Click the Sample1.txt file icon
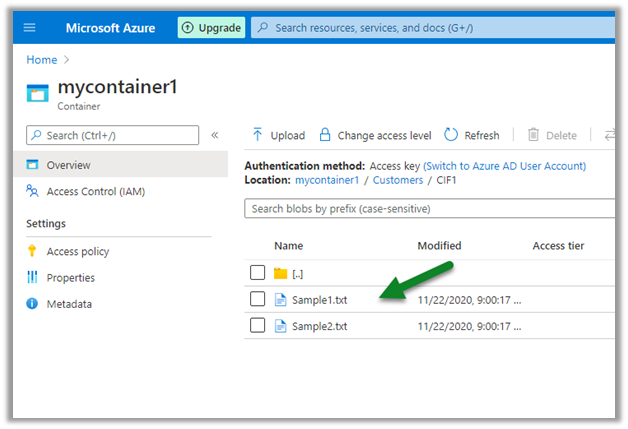 click(281, 299)
